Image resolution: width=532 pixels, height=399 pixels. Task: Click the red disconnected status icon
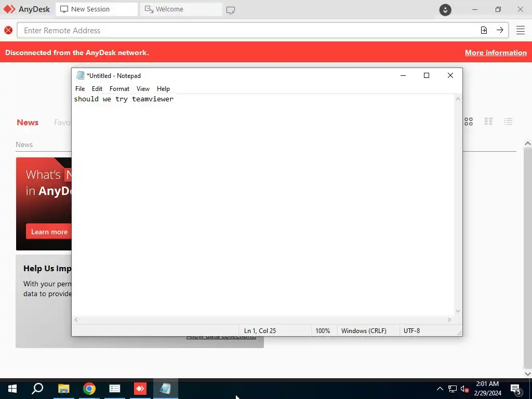pos(8,30)
